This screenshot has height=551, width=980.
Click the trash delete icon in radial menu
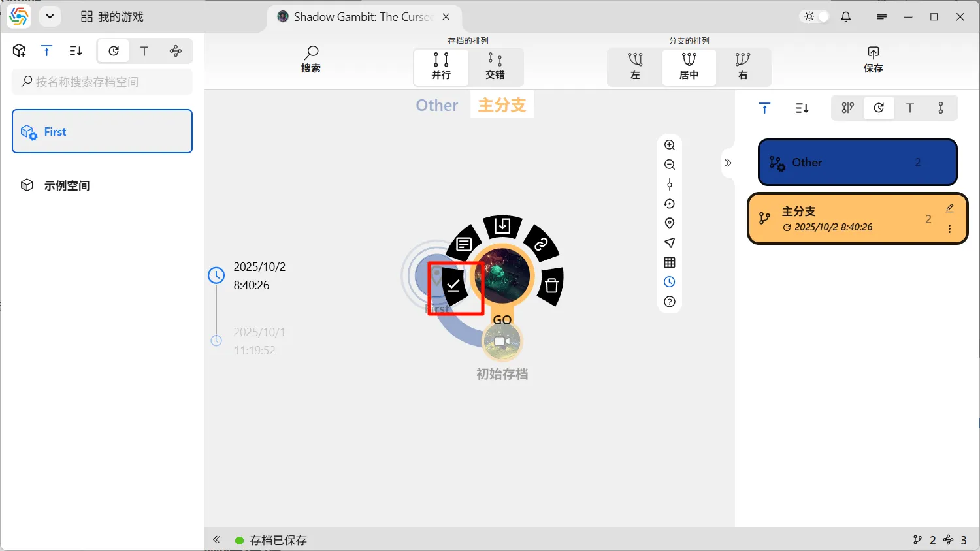[x=551, y=285]
